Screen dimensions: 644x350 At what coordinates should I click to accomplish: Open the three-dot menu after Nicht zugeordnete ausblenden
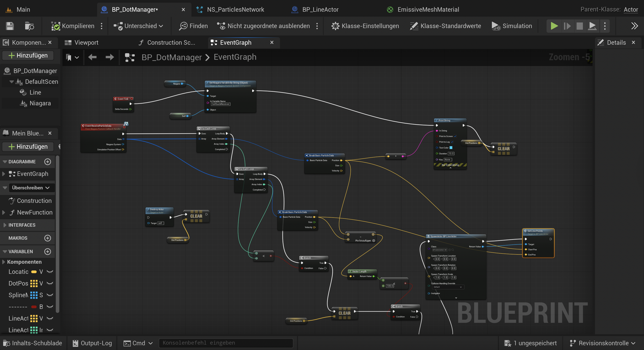pos(317,26)
